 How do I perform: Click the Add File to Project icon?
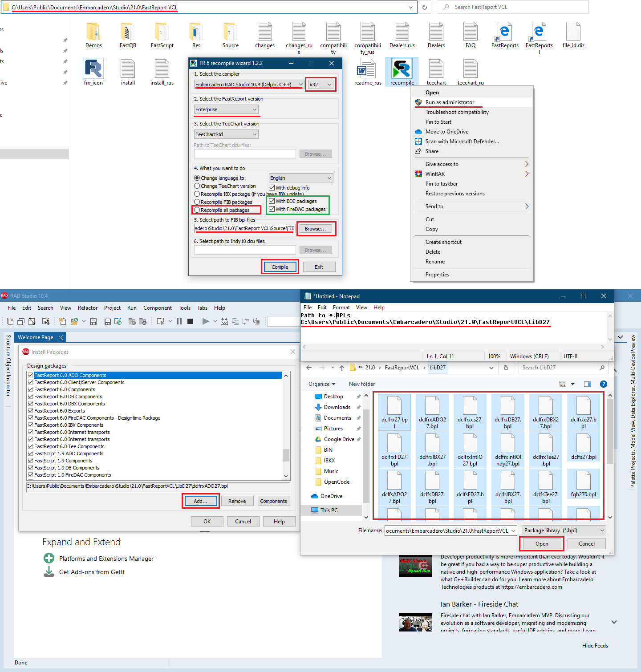pyautogui.click(x=132, y=321)
